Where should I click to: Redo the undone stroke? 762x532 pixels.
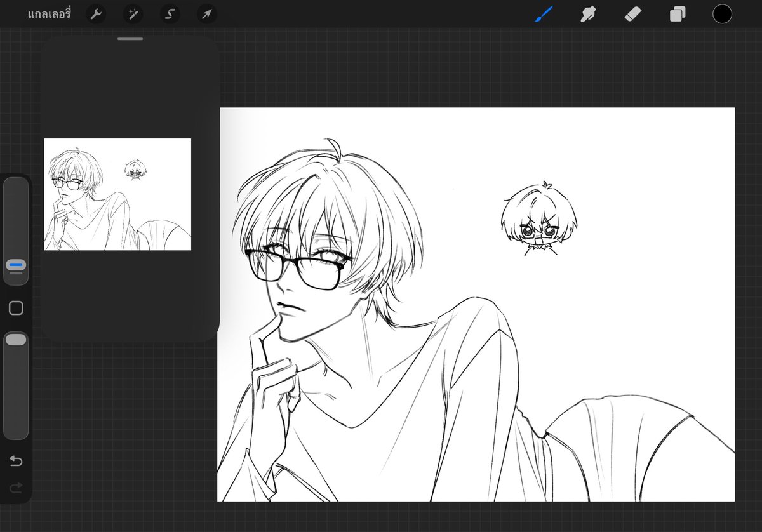[16, 488]
